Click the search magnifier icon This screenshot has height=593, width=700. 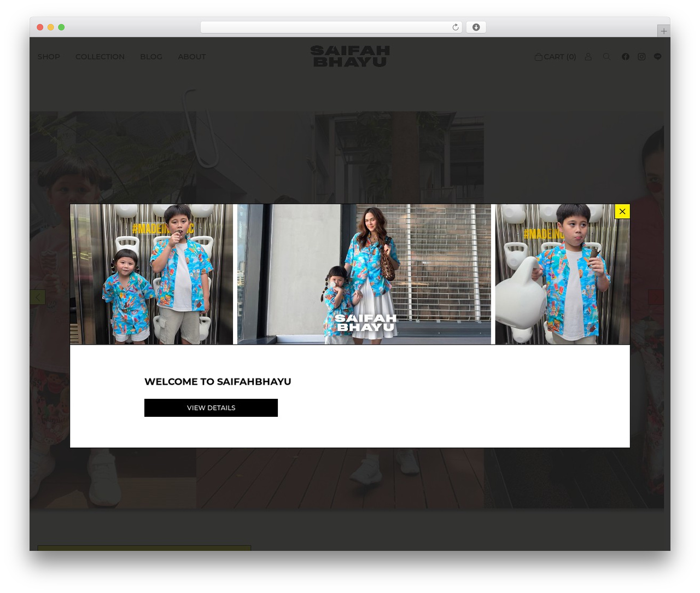click(x=606, y=56)
